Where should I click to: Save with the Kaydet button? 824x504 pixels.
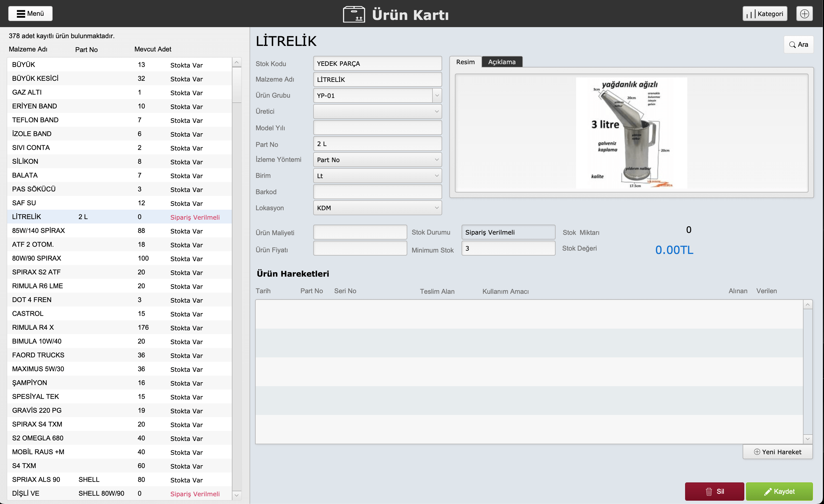(779, 491)
